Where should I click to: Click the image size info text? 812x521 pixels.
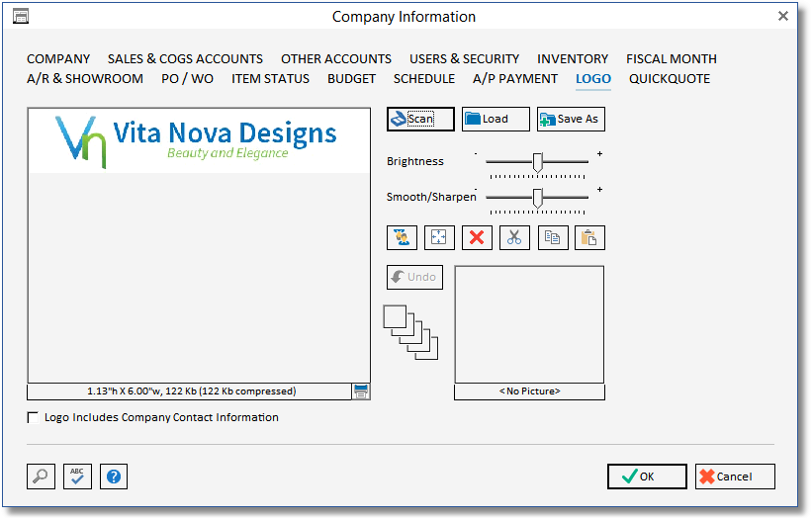(x=191, y=391)
